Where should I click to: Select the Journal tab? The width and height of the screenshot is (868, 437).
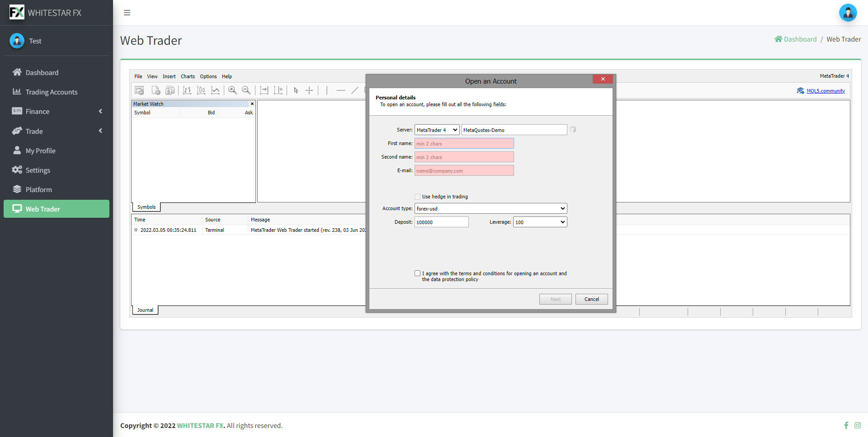145,310
